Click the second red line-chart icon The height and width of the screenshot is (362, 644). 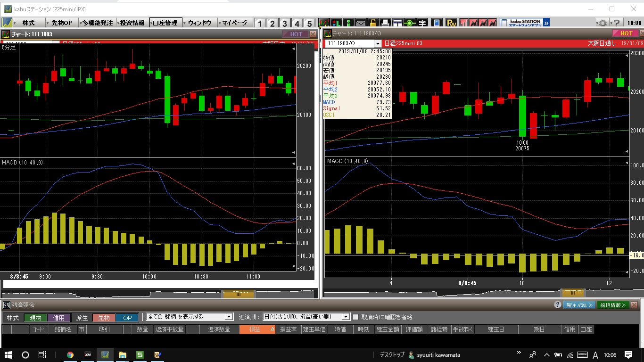483,23
